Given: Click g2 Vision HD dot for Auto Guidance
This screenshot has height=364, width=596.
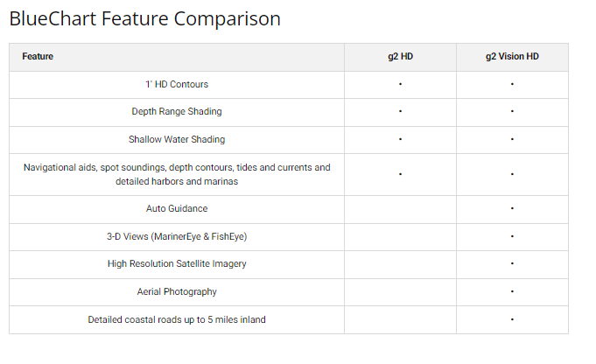Looking at the screenshot, I should point(512,209).
